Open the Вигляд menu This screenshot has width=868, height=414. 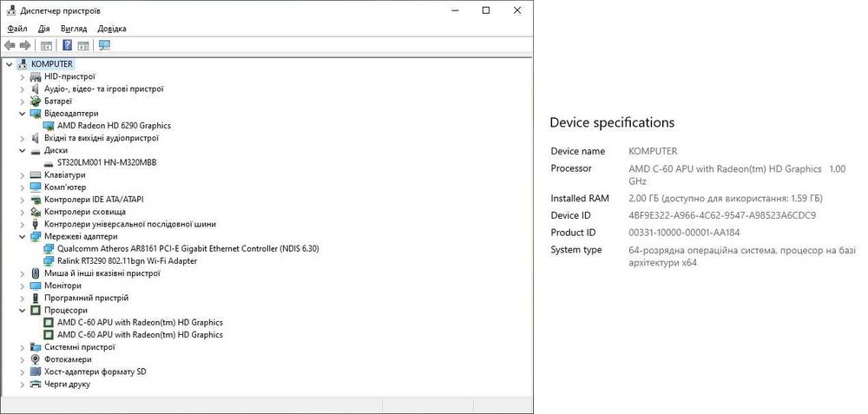[x=74, y=29]
